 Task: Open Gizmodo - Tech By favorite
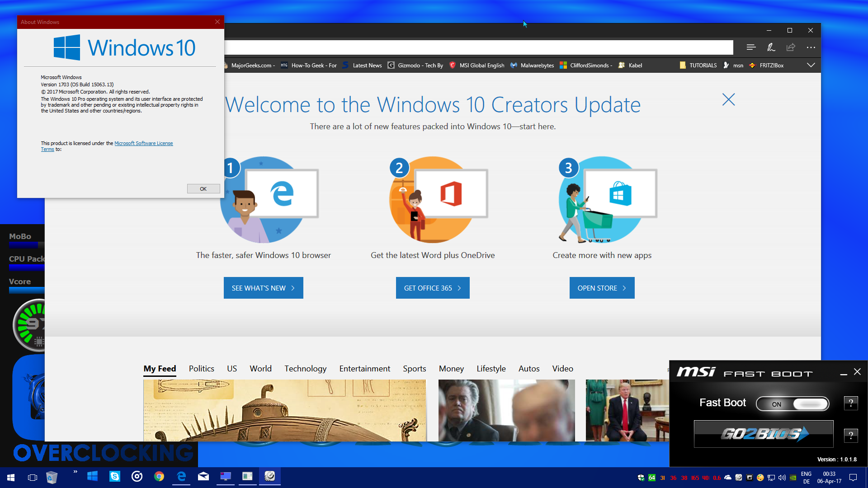click(x=415, y=66)
